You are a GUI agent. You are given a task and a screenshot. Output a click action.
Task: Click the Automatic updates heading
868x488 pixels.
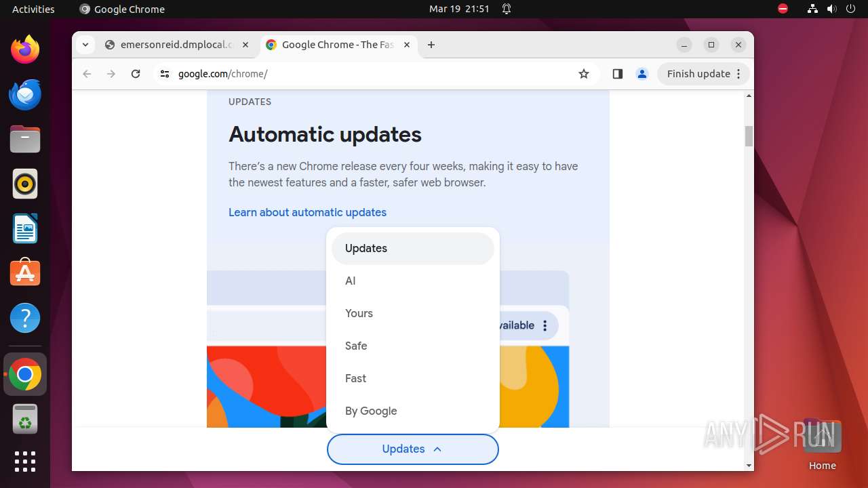(325, 134)
